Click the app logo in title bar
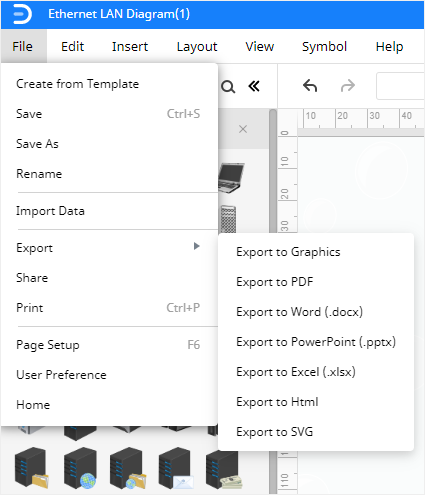 [x=22, y=14]
